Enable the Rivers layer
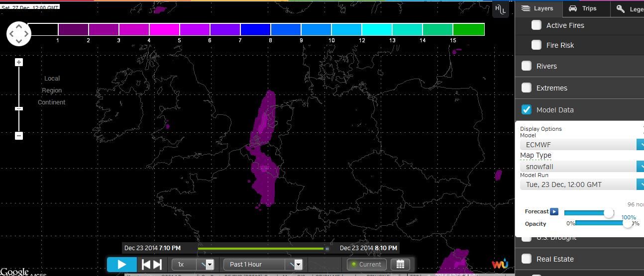 (526, 66)
